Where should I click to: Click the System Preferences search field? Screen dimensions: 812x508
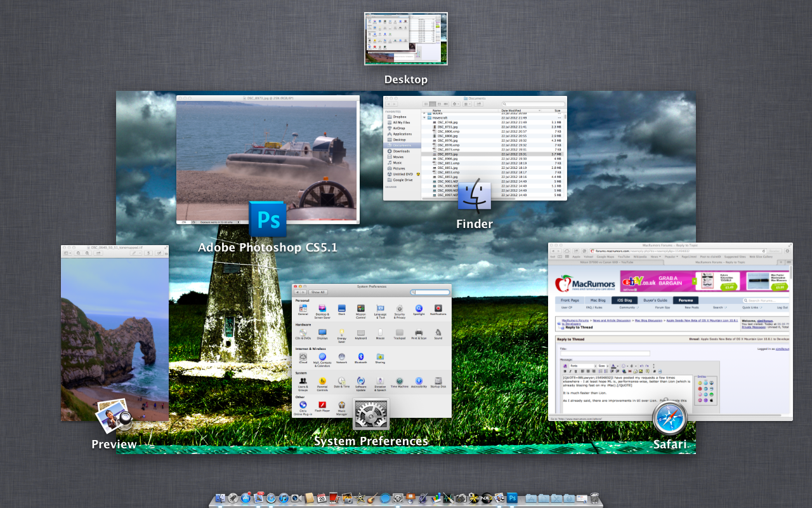pos(430,292)
